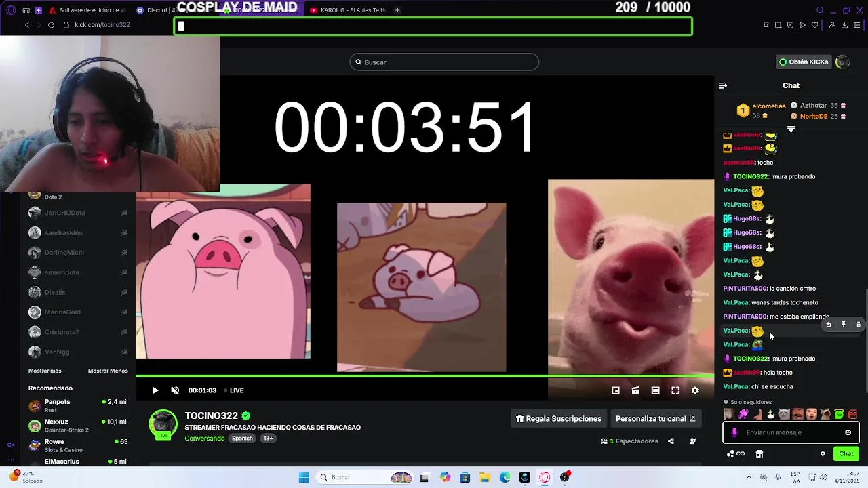Expand the chat leaderboard arrow
Image resolution: width=868 pixels, height=488 pixels.
click(x=791, y=129)
